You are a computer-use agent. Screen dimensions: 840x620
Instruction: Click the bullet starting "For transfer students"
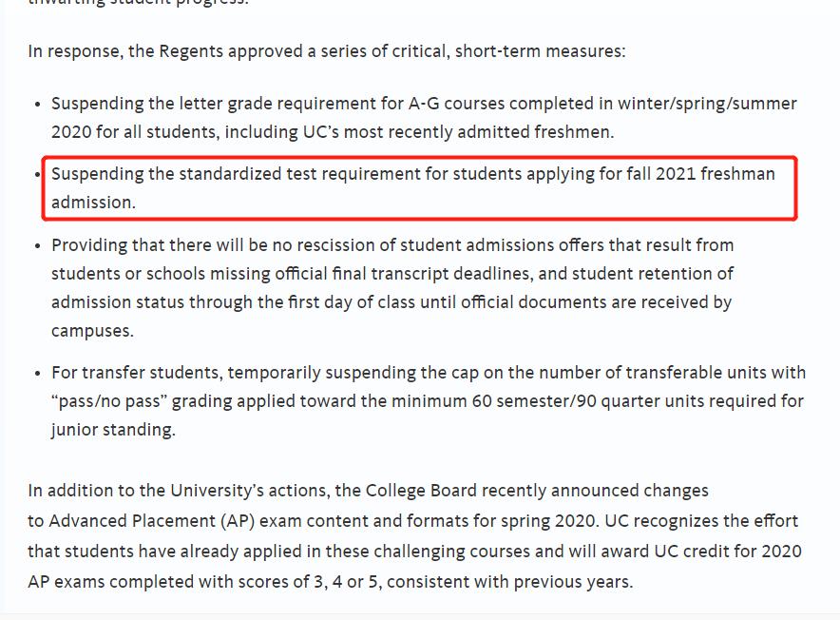[428, 400]
